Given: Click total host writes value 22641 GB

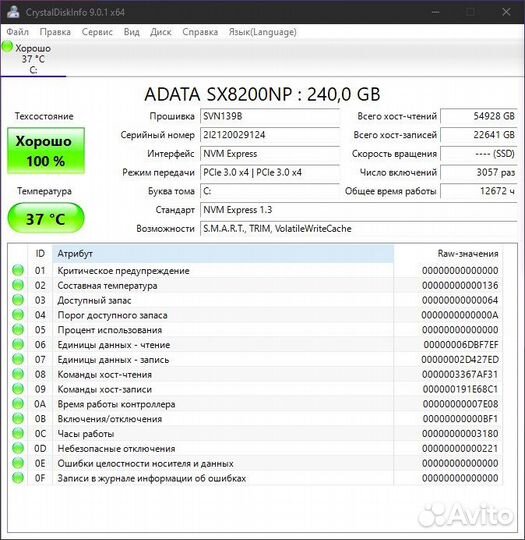Looking at the screenshot, I should coord(478,135).
